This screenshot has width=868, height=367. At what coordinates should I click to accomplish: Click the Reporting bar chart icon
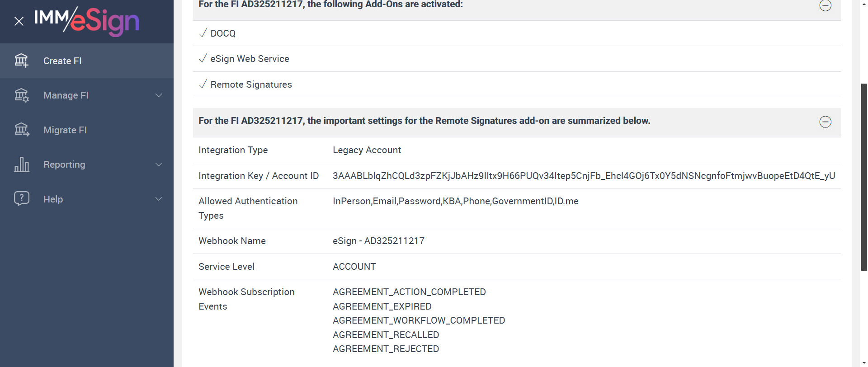tap(21, 165)
